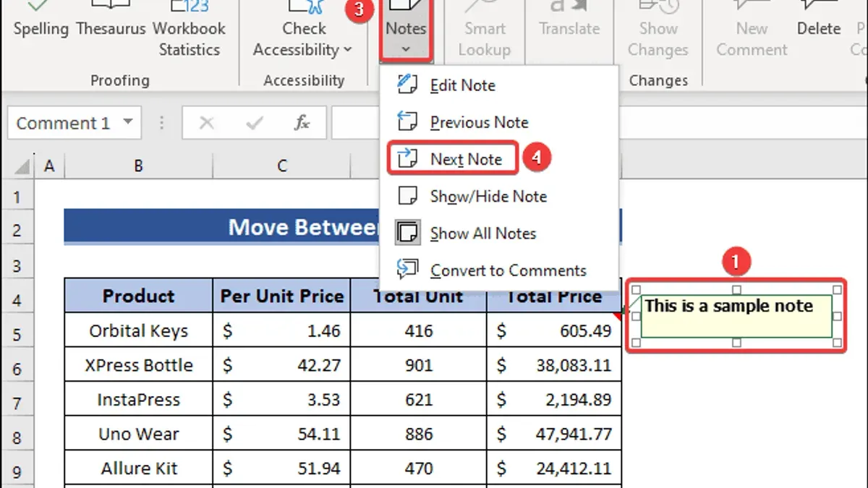Click the Smart Lookup button

[x=484, y=29]
